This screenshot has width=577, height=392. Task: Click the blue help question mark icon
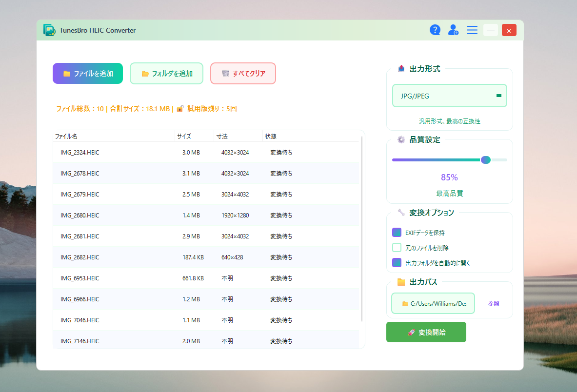(435, 30)
